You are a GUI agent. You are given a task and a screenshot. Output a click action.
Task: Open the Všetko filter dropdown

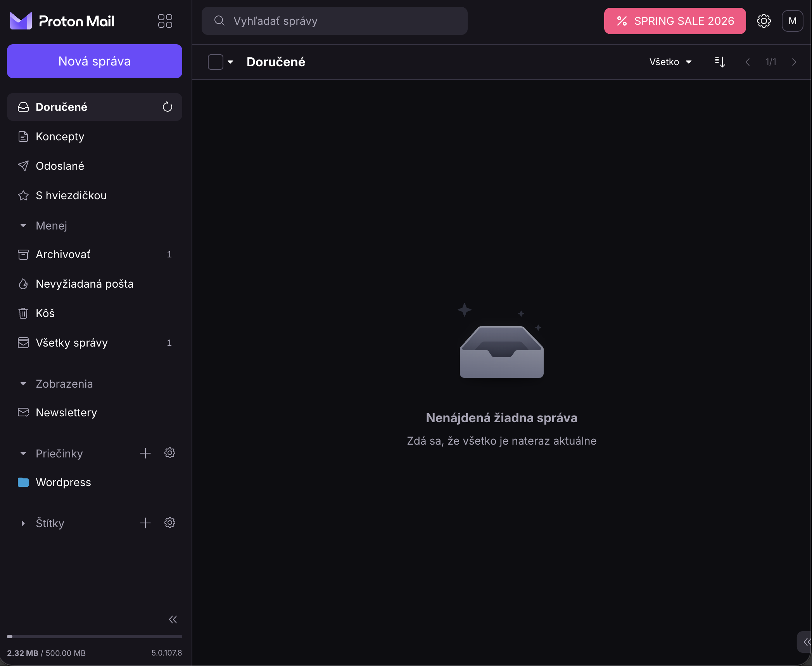[670, 62]
